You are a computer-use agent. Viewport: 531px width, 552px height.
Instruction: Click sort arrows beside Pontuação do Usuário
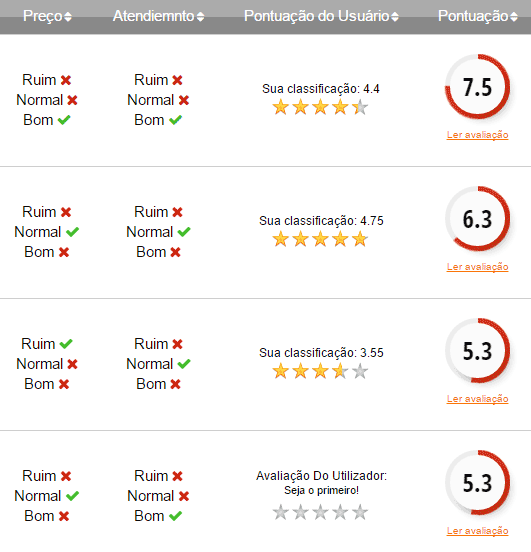(395, 17)
